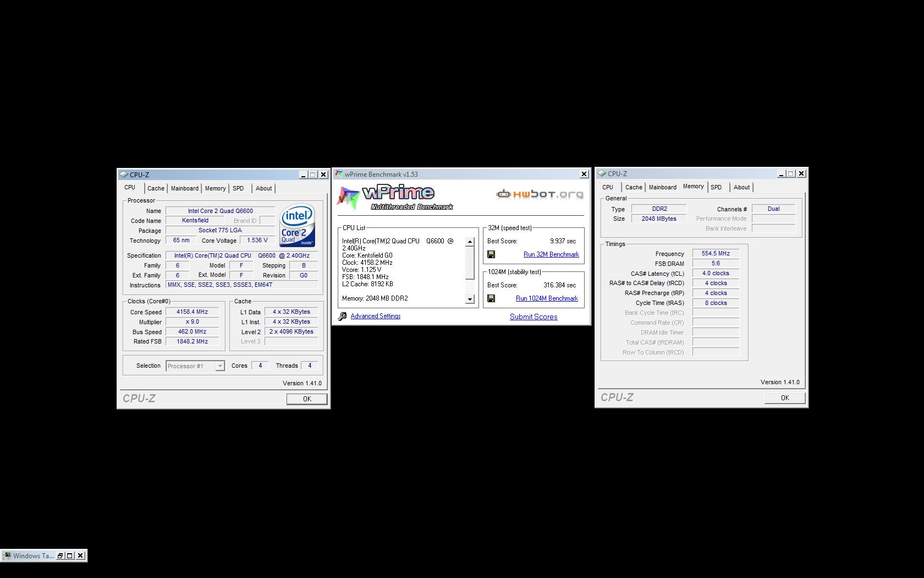
Task: Switch to Cache tab in left CPU-Z
Action: point(156,188)
